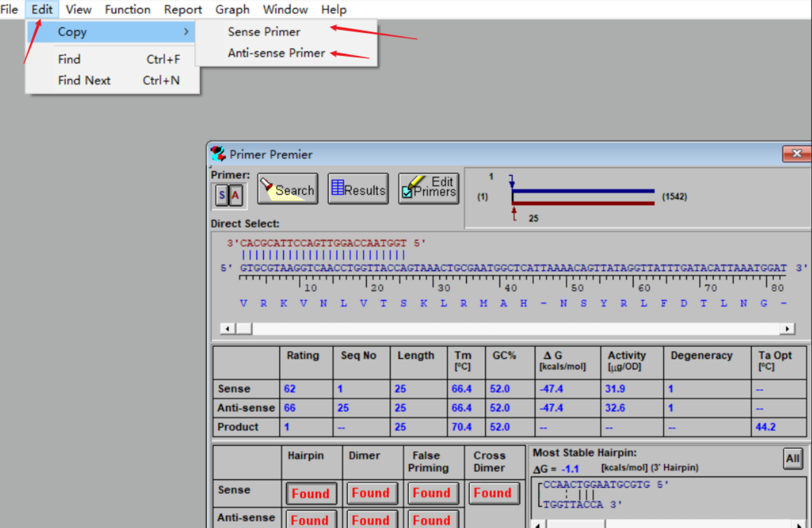Click the Anti-sense Activity value 32.6

click(615, 408)
